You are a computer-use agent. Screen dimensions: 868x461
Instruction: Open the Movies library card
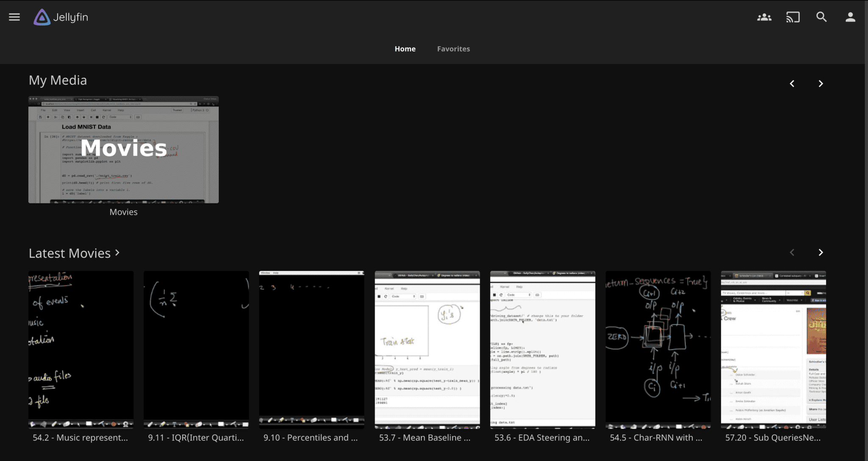(x=123, y=150)
